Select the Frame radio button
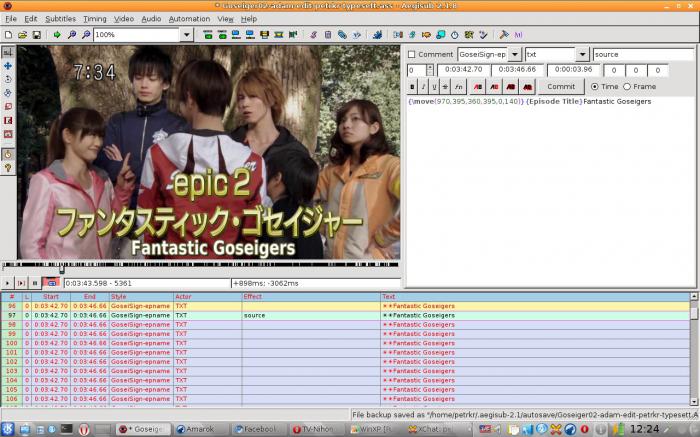700x437 pixels. coord(627,87)
